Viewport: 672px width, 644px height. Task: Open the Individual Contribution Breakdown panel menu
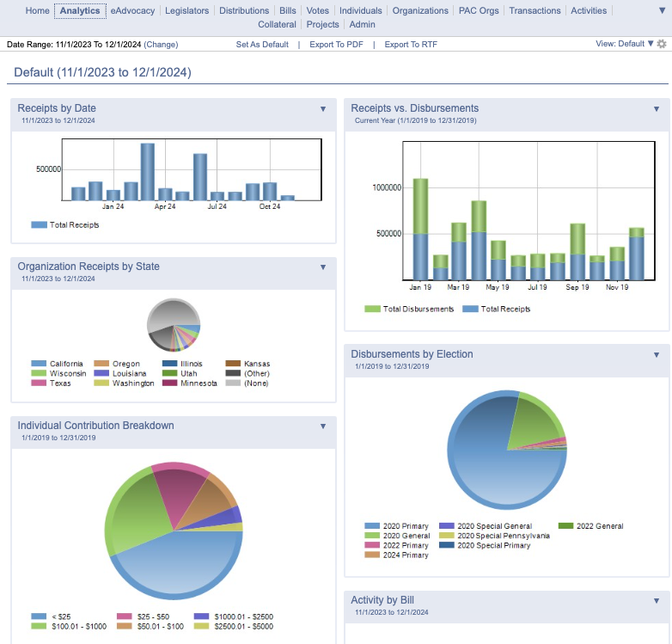323,426
